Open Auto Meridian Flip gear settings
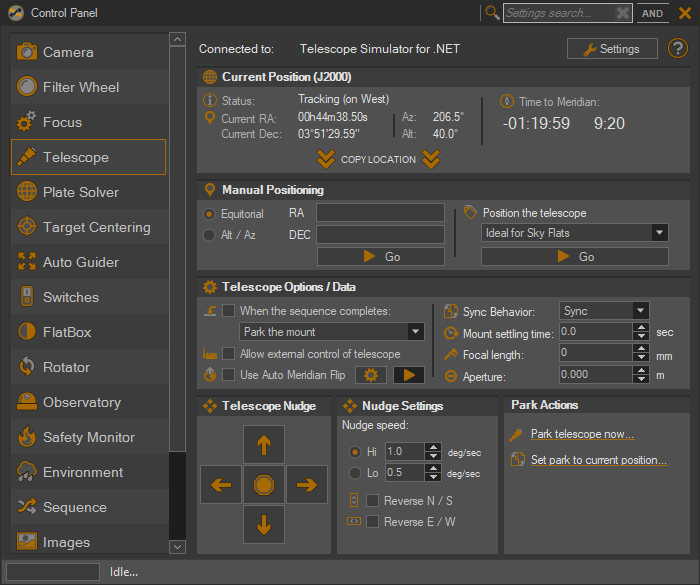 click(x=371, y=375)
